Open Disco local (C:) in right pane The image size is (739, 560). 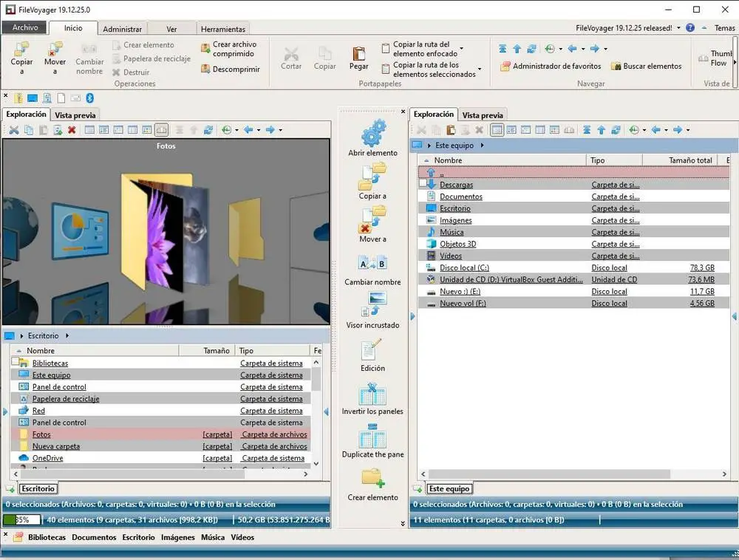click(x=464, y=267)
